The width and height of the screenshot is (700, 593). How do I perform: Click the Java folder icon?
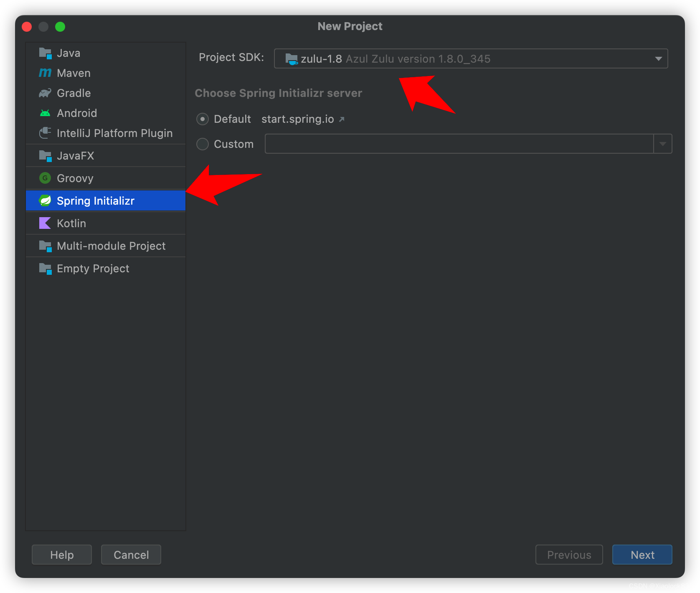tap(45, 53)
